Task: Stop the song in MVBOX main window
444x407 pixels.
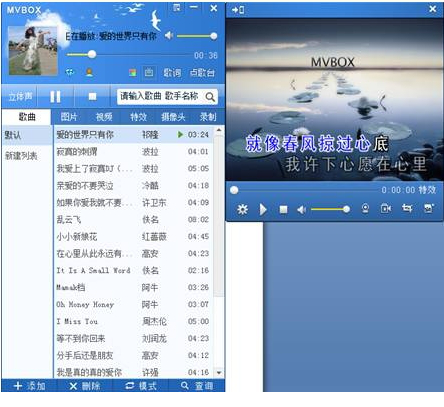Action: (x=92, y=97)
